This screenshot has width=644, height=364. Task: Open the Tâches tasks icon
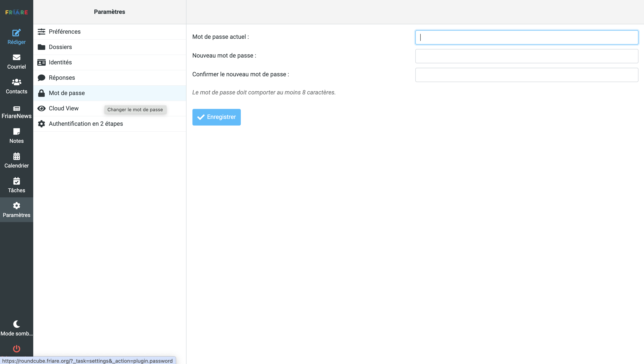point(16,181)
